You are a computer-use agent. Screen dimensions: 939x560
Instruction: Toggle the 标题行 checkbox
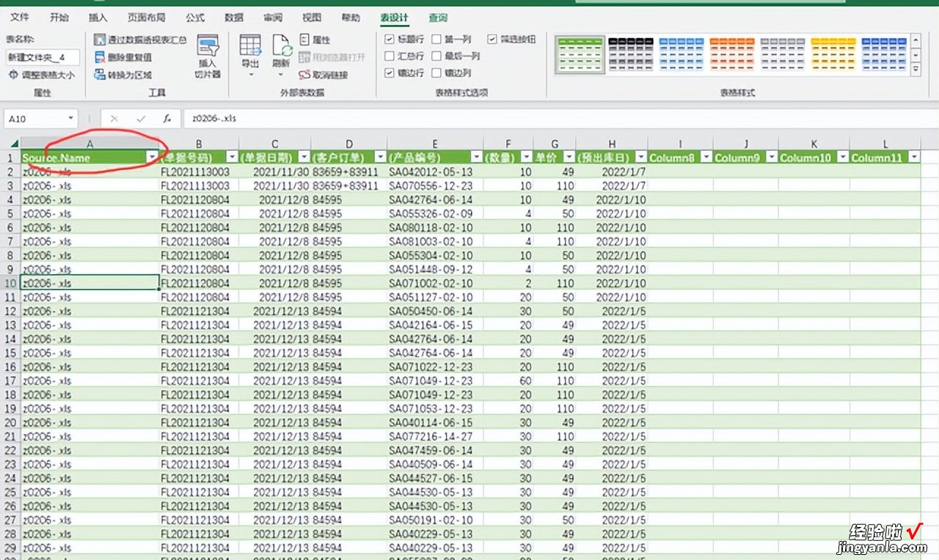coord(390,39)
